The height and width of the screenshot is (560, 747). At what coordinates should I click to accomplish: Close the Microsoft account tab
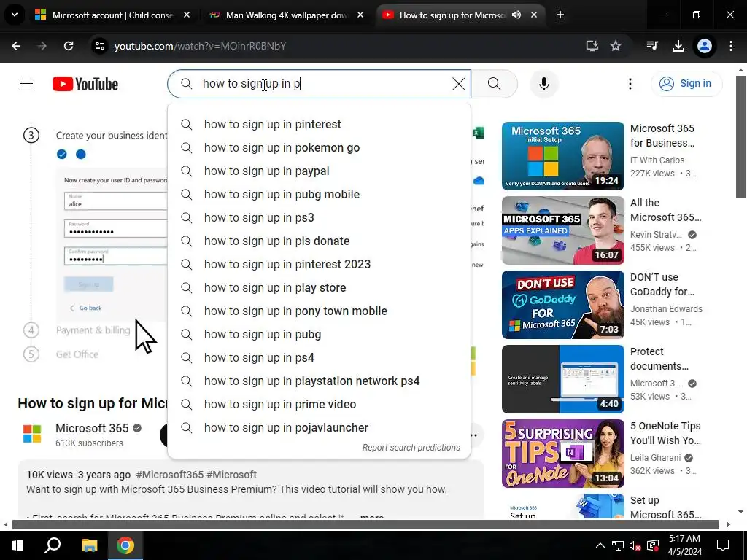tap(187, 15)
